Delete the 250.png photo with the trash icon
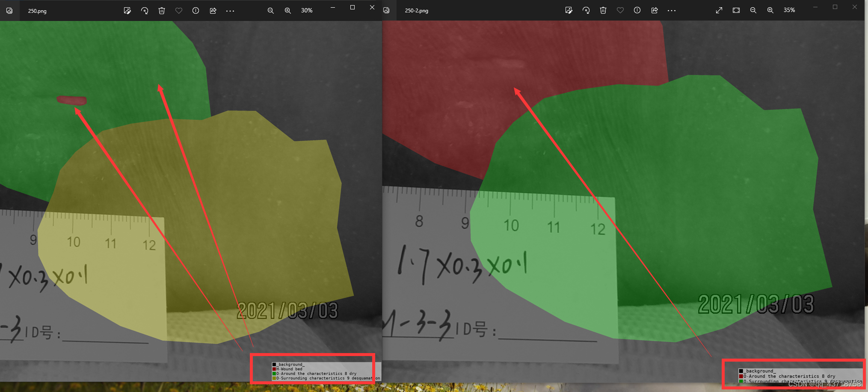This screenshot has height=392, width=868. click(162, 11)
